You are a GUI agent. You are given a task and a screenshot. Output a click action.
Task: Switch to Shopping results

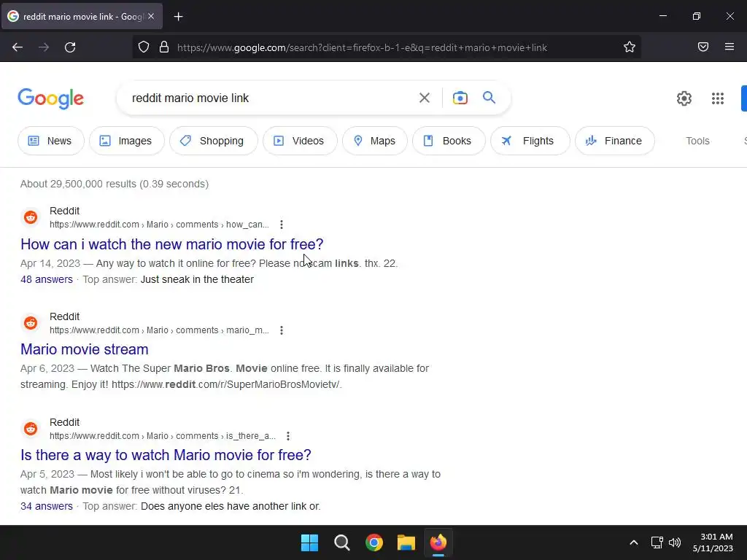coord(214,141)
